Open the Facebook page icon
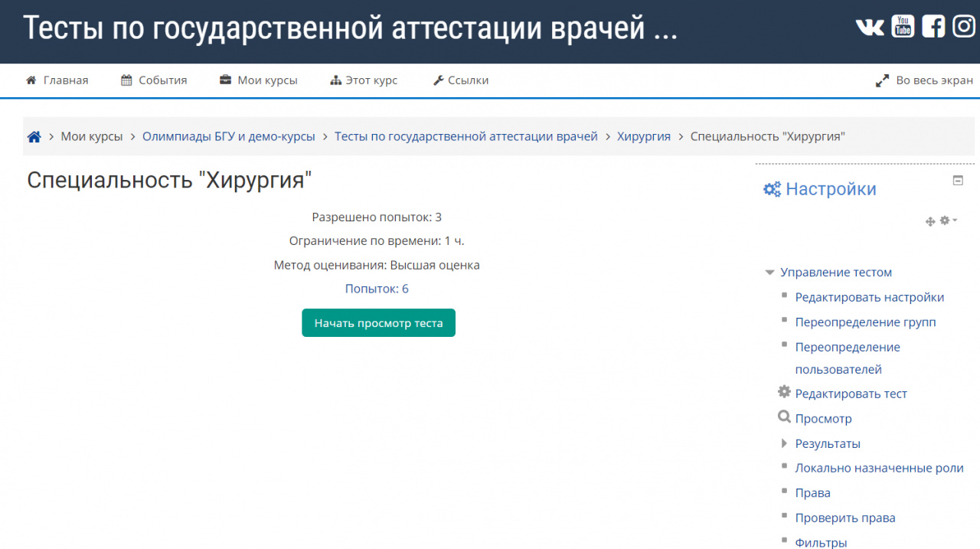The image size is (980, 549). pos(933,27)
